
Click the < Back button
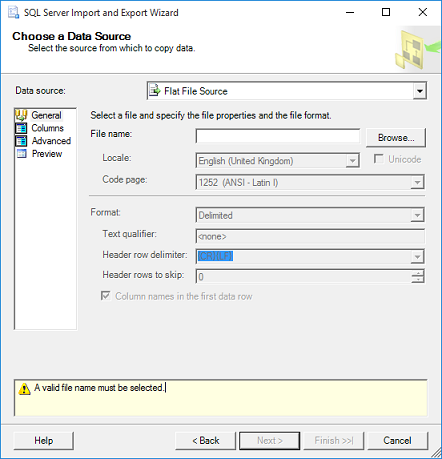click(206, 441)
